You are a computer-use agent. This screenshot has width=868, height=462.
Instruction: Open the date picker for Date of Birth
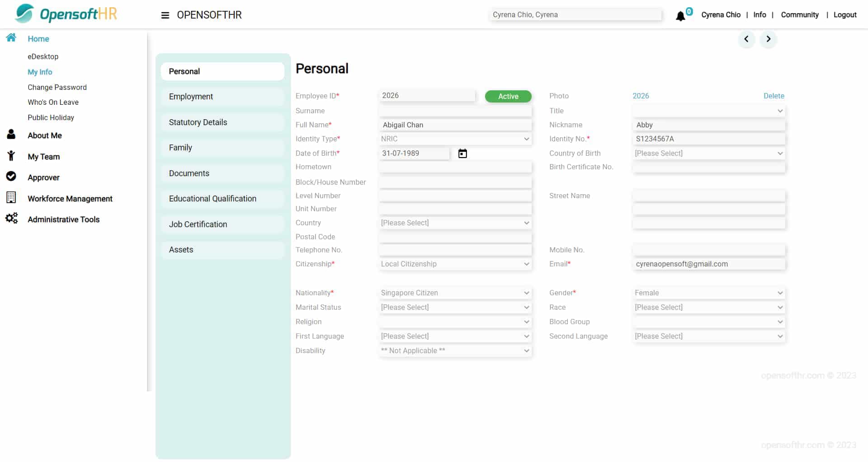pos(462,153)
